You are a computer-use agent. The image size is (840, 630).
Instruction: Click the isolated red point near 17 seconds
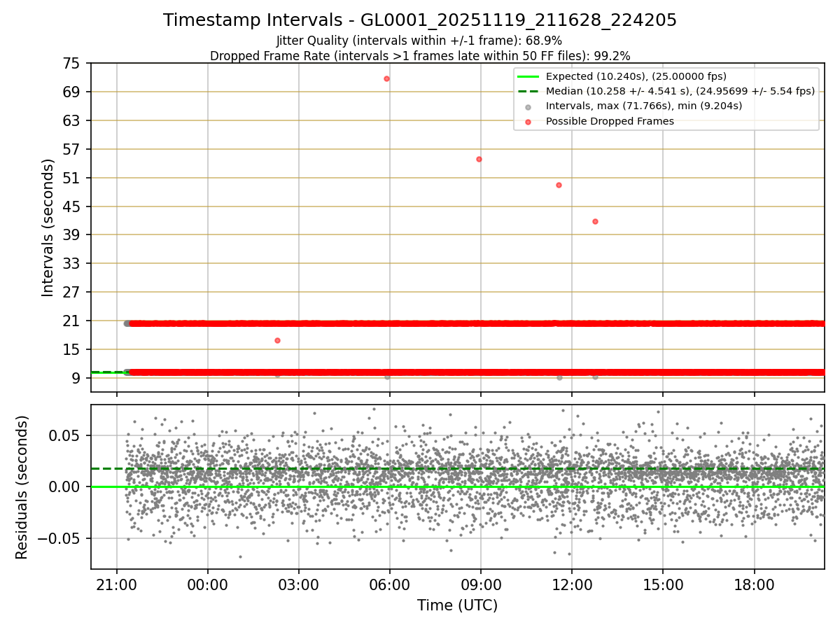[277, 340]
